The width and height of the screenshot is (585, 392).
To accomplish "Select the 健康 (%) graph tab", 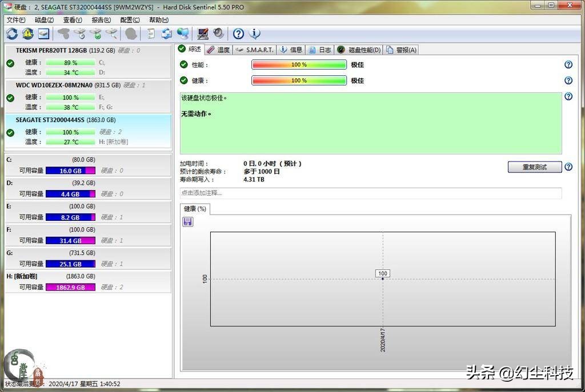I will [x=195, y=209].
